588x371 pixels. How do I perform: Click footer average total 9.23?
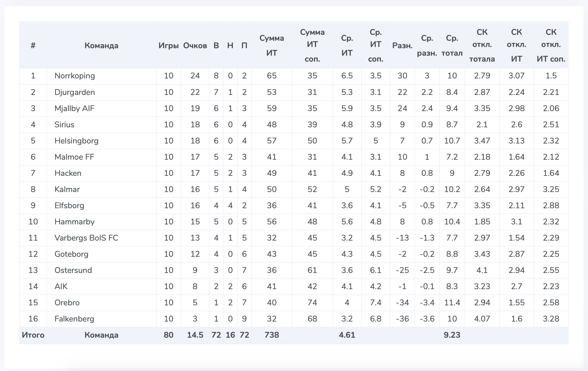(x=452, y=335)
